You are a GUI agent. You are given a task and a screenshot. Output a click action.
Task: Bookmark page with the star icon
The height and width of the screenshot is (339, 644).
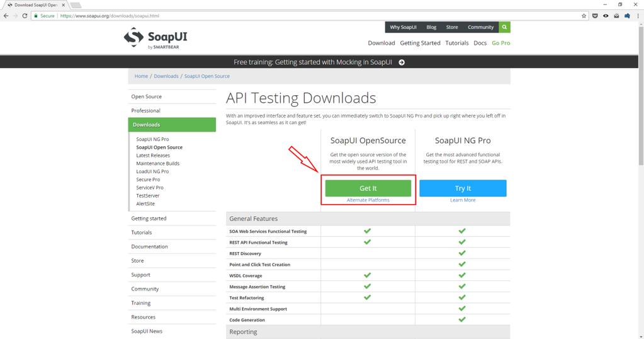tap(584, 16)
